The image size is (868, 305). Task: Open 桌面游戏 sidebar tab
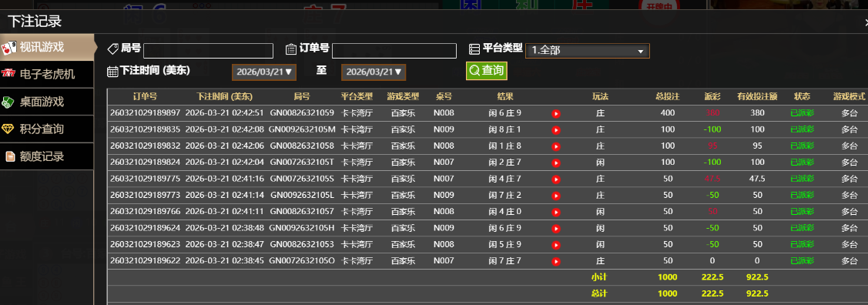click(x=46, y=102)
